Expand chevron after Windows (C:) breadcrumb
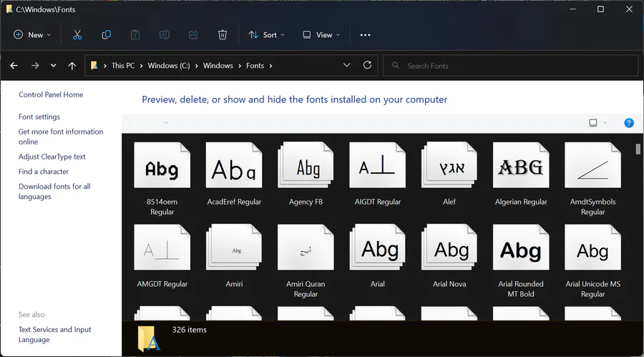This screenshot has height=357, width=644. point(196,66)
